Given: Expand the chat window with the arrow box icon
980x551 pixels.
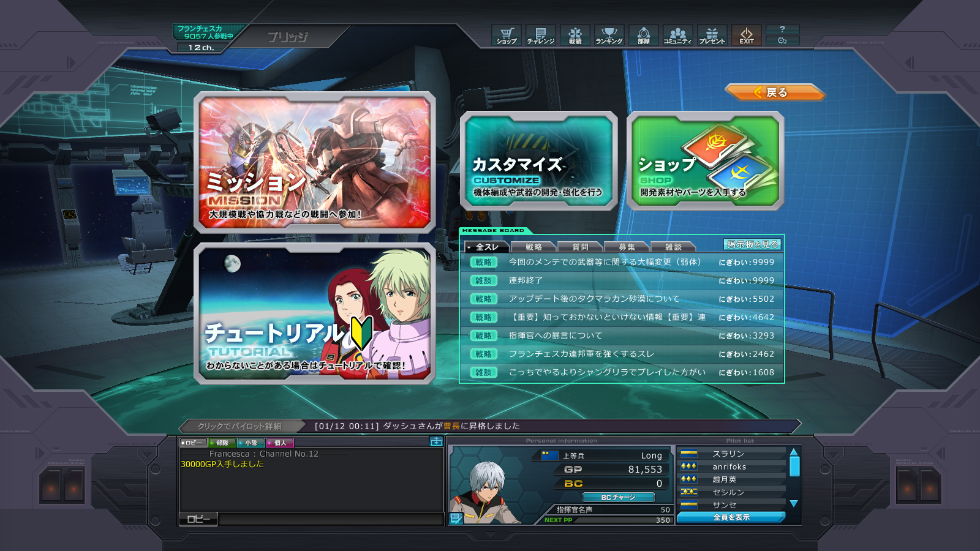Looking at the screenshot, I should click(x=436, y=441).
